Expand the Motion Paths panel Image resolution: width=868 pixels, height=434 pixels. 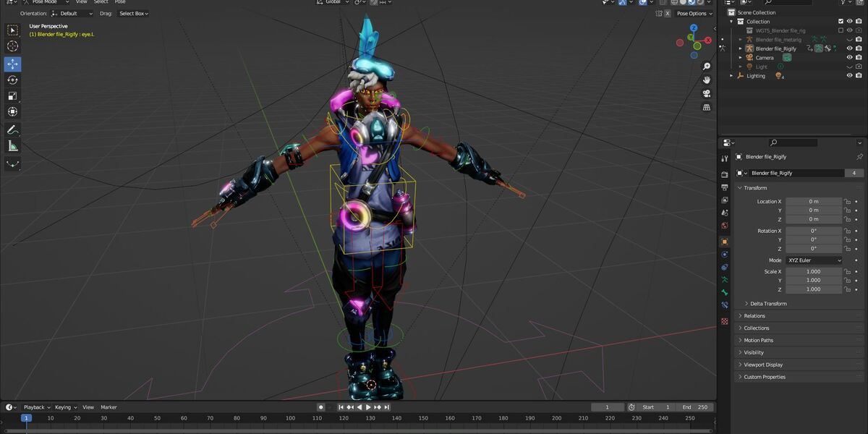(799, 340)
